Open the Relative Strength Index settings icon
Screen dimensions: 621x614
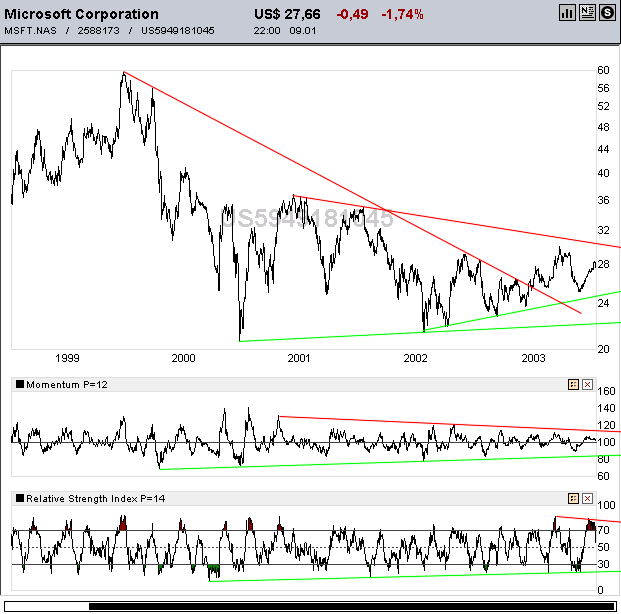click(573, 498)
